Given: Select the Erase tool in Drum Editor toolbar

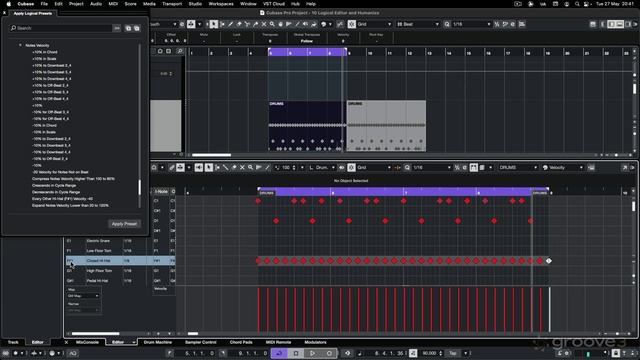Looking at the screenshot, I should point(234,167).
